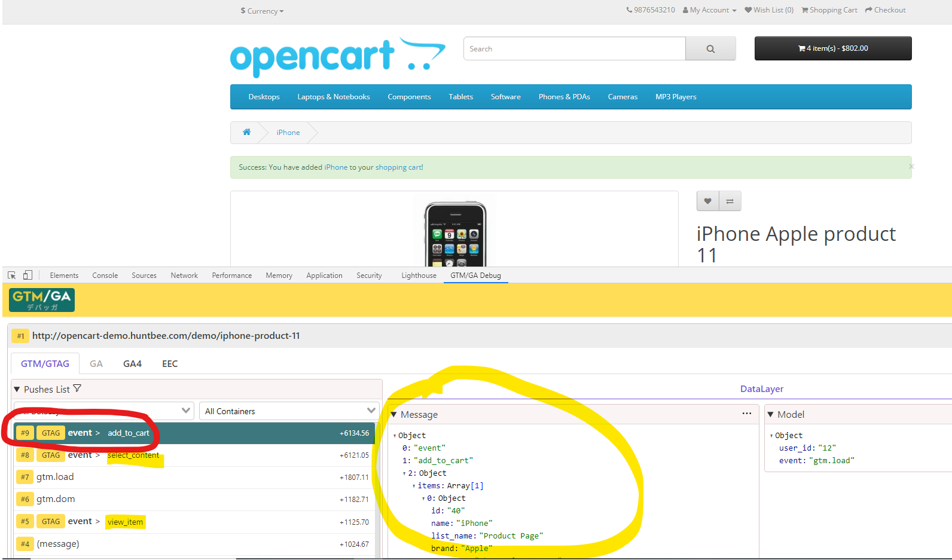Select push #6 gtm.dom

click(x=194, y=499)
